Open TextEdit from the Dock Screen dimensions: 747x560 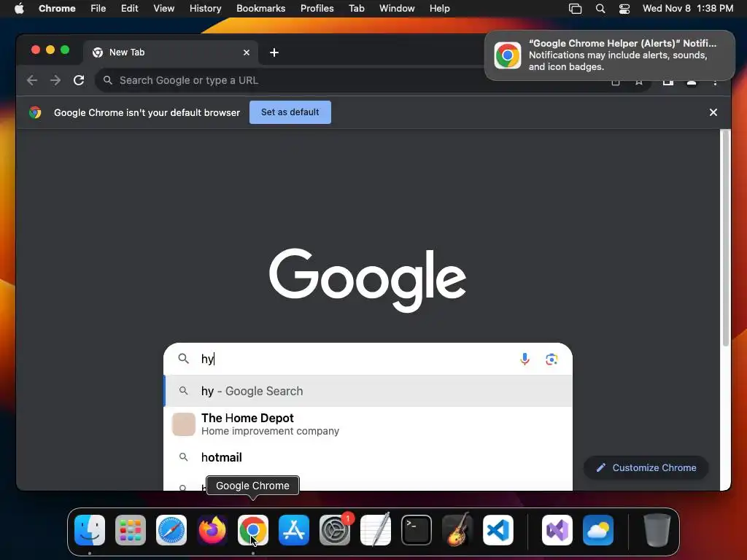point(376,530)
